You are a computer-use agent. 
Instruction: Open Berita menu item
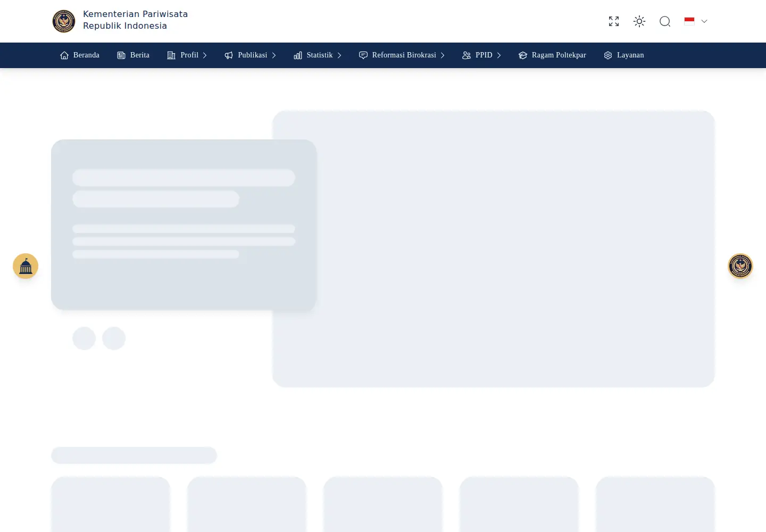click(134, 55)
